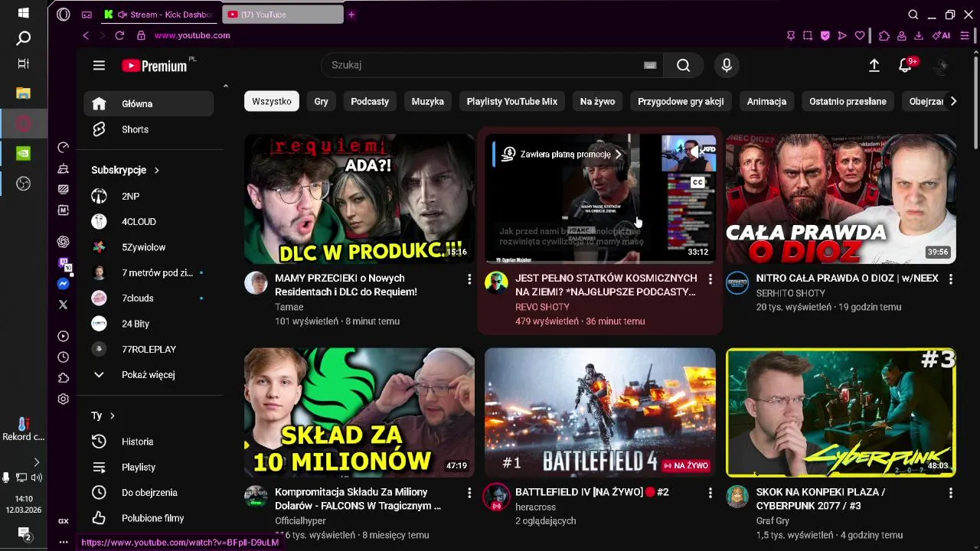Viewport: 980px width, 551px height.
Task: Add page to bookmarks with heart icon
Action: pos(860,36)
